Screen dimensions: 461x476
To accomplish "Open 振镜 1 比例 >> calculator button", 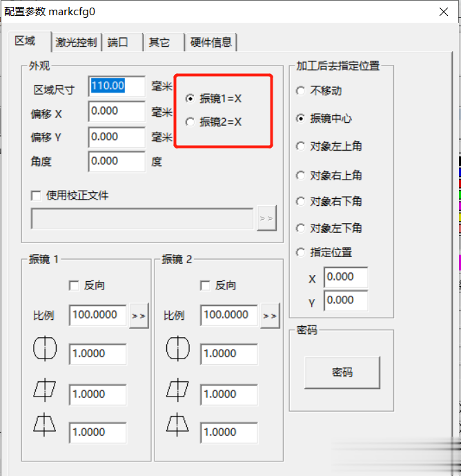I will (x=139, y=316).
